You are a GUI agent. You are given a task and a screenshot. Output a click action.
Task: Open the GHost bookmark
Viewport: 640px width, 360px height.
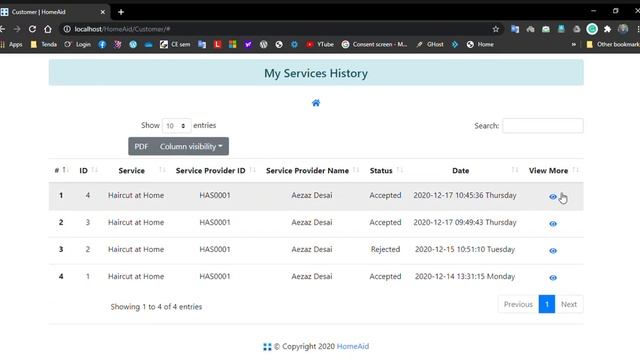click(430, 44)
